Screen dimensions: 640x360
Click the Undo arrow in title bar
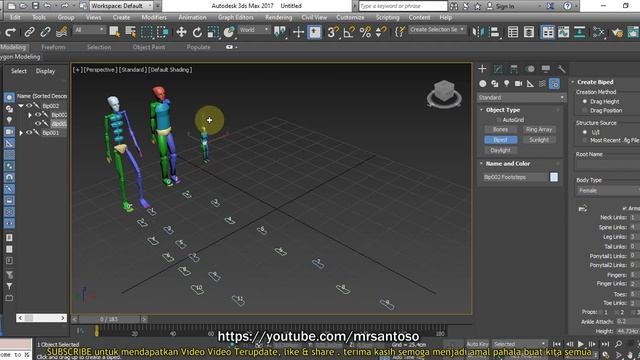tap(47, 6)
